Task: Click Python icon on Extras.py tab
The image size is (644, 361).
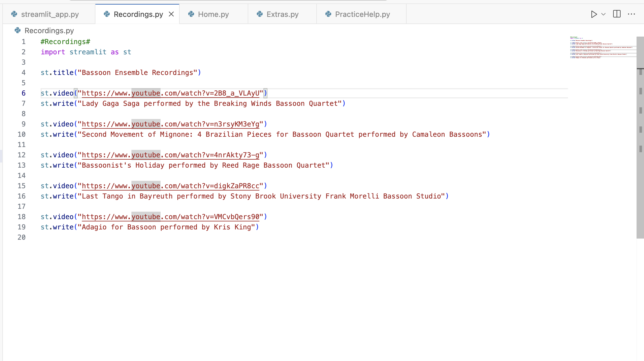Action: coord(260,14)
